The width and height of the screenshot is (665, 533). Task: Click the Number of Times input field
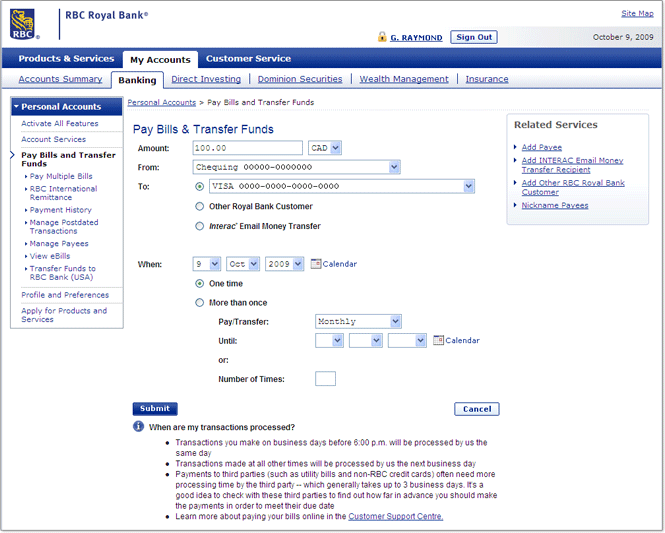[x=325, y=379]
